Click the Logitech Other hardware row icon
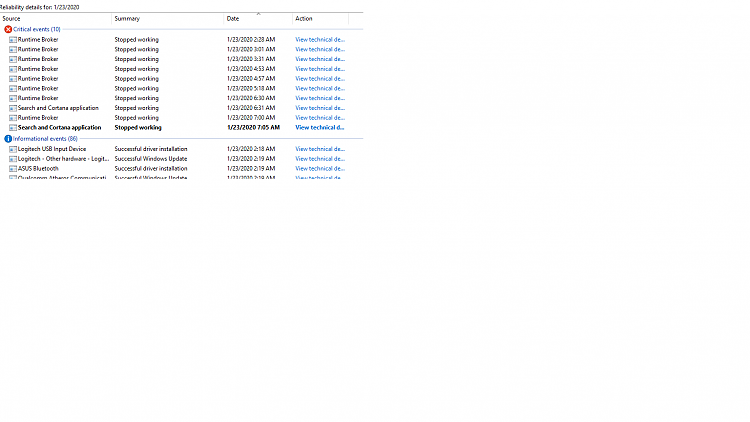 tap(13, 159)
